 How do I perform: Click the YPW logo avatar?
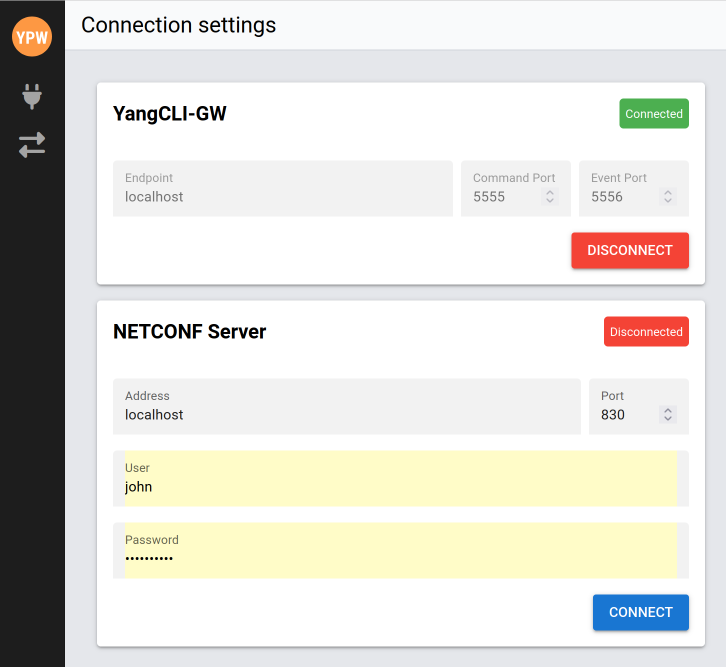point(32,37)
